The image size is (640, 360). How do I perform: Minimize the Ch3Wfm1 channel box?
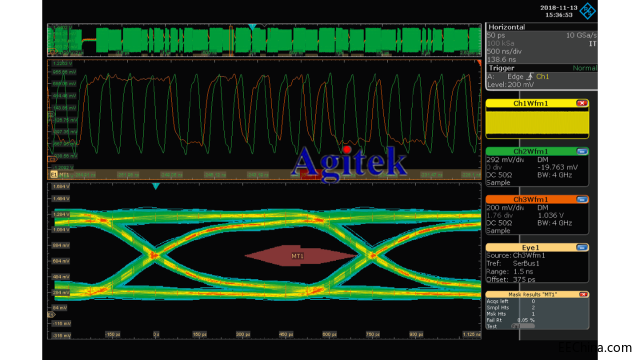point(582,200)
